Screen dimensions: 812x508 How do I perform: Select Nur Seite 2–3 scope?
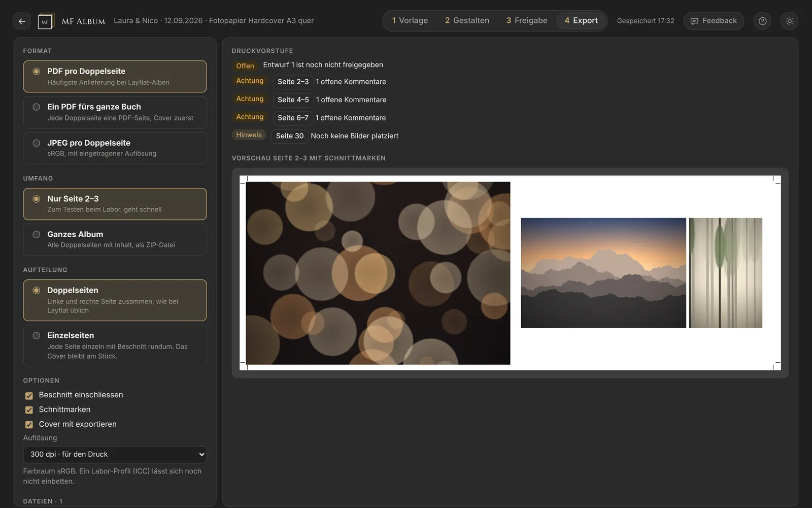115,204
